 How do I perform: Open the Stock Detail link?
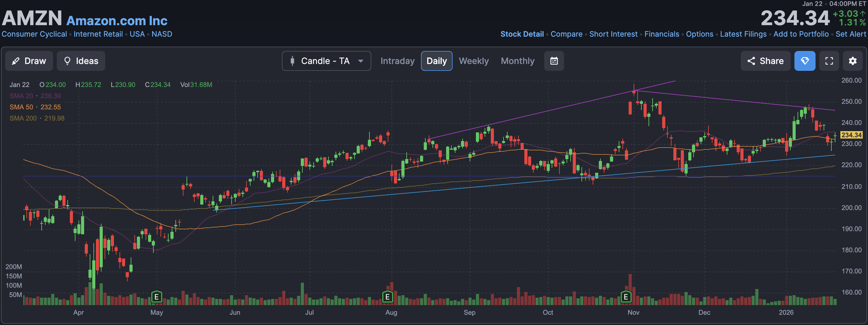[522, 34]
